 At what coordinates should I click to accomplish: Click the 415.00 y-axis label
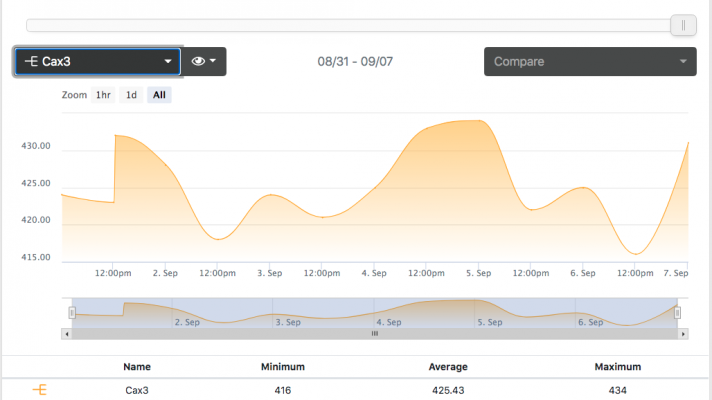coord(36,257)
